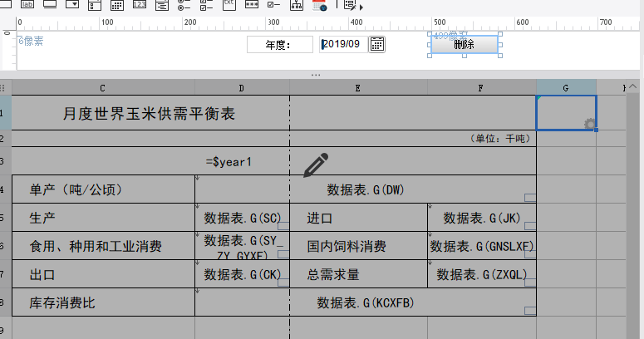
Task: Select column G header
Action: pyautogui.click(x=566, y=88)
